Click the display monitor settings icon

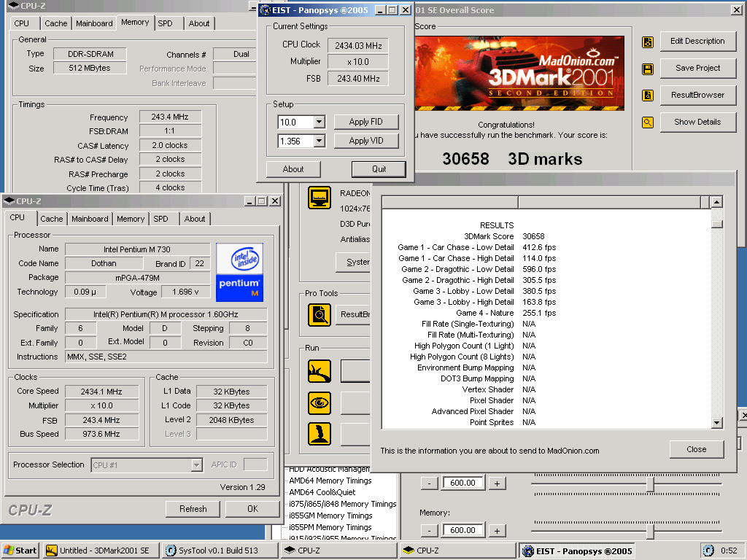pyautogui.click(x=319, y=198)
